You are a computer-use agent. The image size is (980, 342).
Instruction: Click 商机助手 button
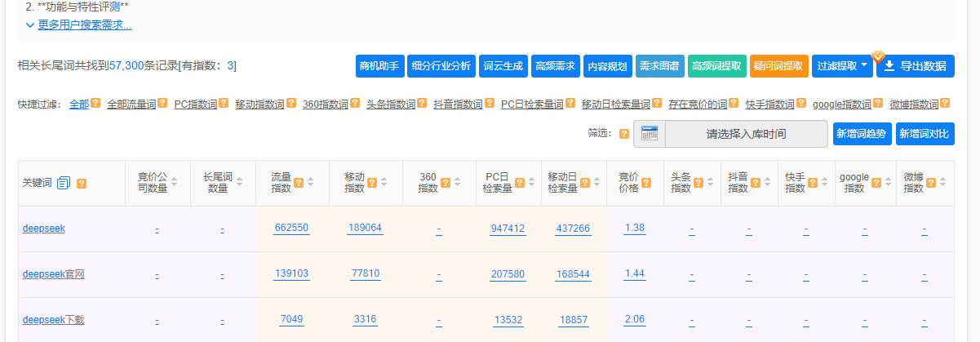point(380,66)
